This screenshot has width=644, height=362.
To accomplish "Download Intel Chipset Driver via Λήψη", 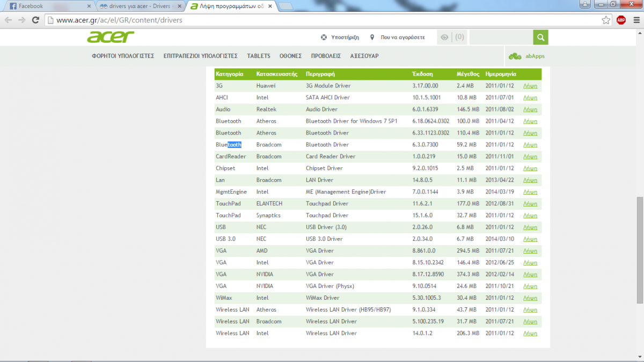I will (530, 168).
